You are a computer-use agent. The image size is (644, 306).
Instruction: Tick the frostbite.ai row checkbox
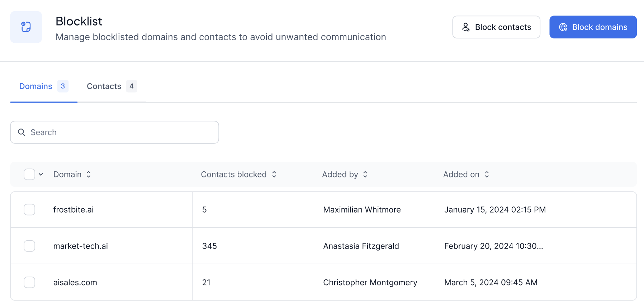coord(29,210)
